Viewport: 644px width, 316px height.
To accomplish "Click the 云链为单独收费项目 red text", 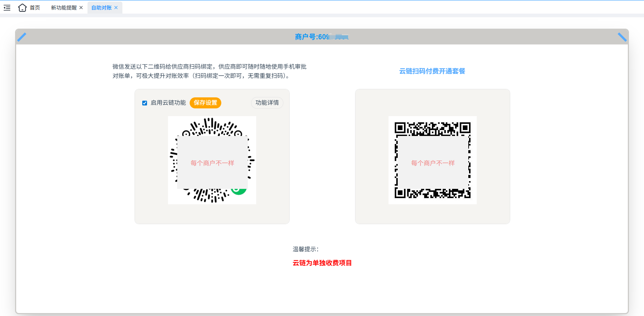I will [x=322, y=263].
